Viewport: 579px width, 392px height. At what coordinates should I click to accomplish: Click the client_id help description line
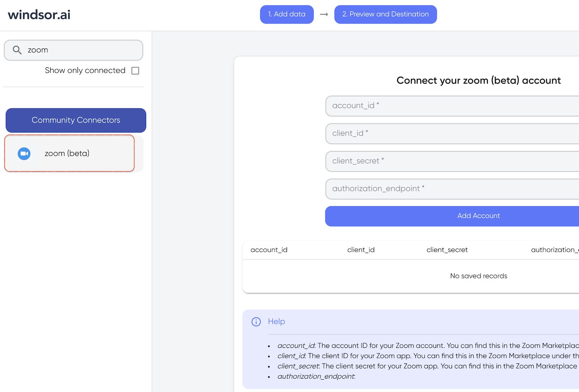pyautogui.click(x=428, y=356)
